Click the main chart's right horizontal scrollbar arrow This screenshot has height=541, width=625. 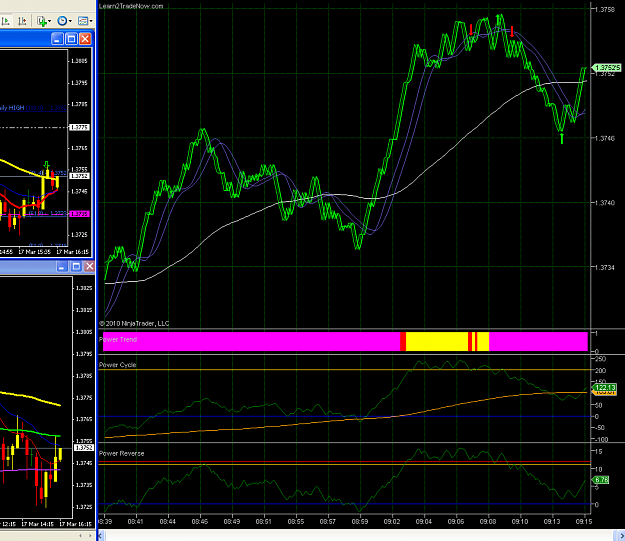(x=621, y=535)
